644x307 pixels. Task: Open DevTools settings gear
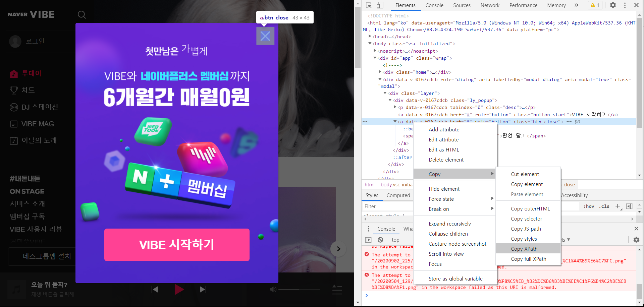click(x=613, y=5)
